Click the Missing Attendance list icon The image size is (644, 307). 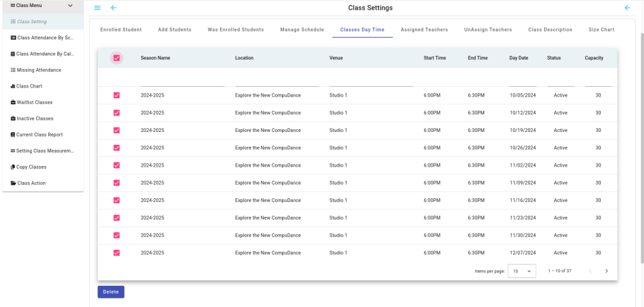pos(13,70)
